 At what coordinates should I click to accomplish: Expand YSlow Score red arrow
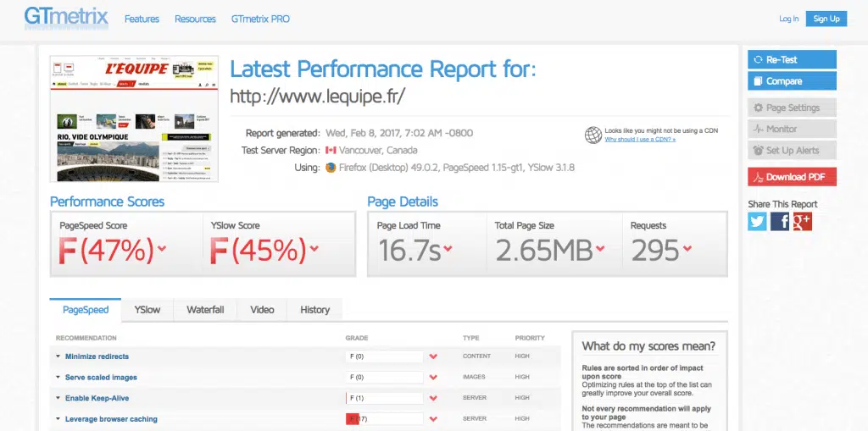point(314,248)
